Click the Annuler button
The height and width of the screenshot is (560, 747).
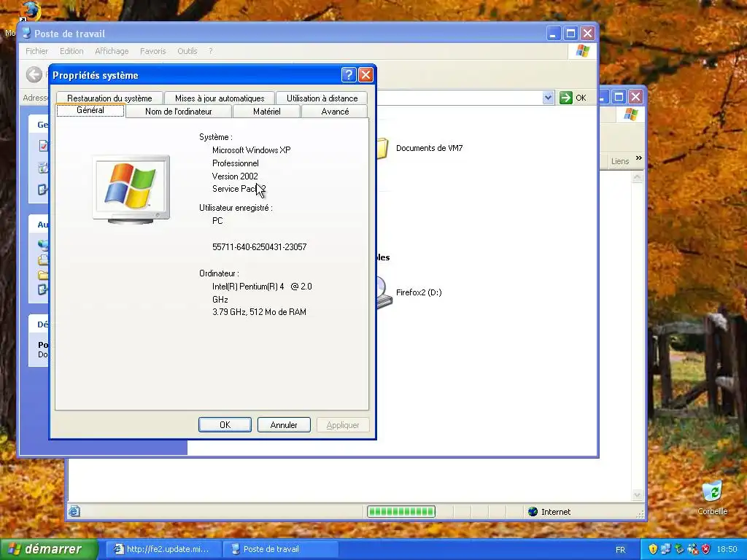(x=284, y=425)
